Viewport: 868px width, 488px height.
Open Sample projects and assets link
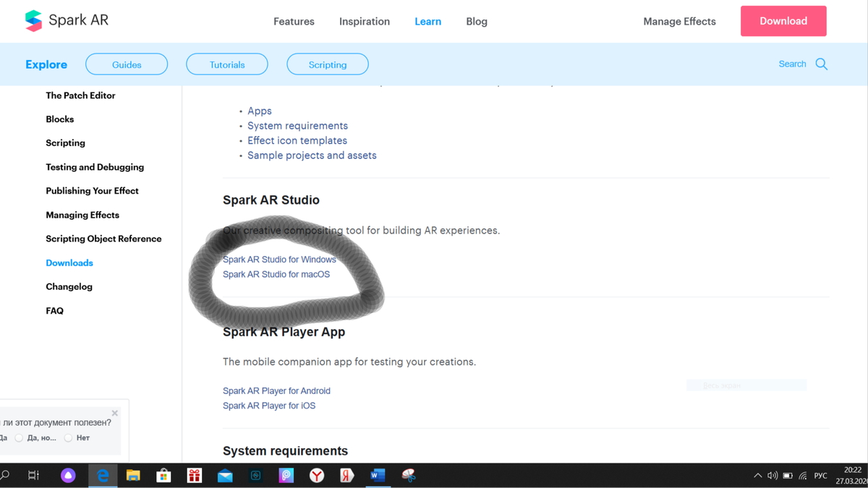312,155
